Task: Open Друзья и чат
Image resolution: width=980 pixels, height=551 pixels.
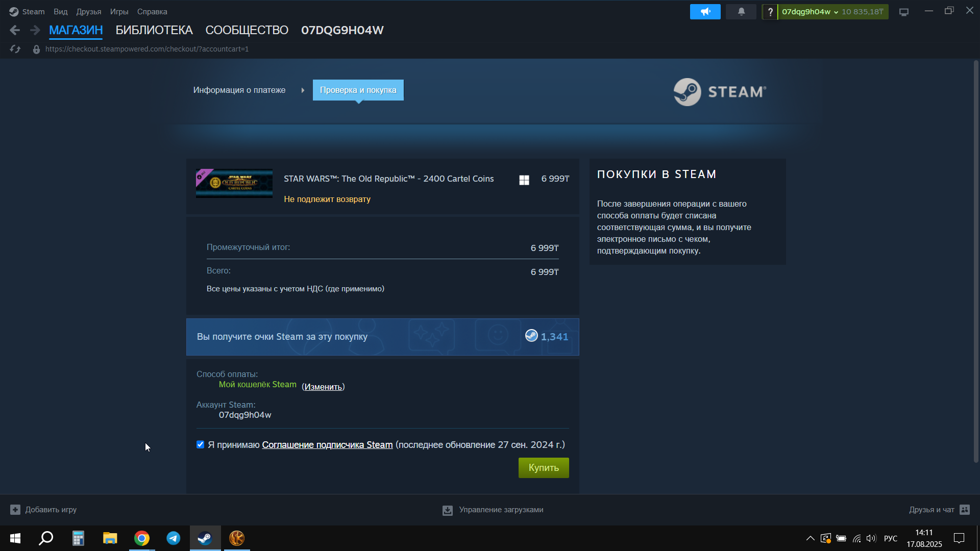Action: click(x=932, y=510)
